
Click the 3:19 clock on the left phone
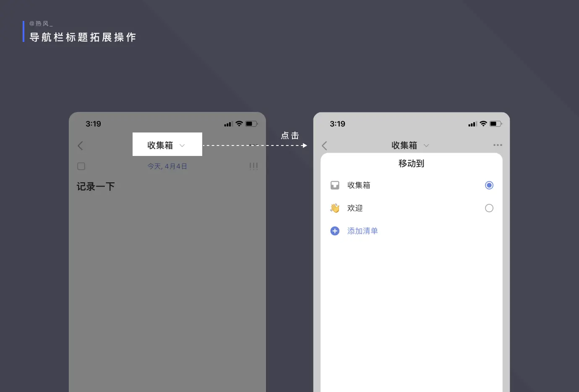point(93,124)
